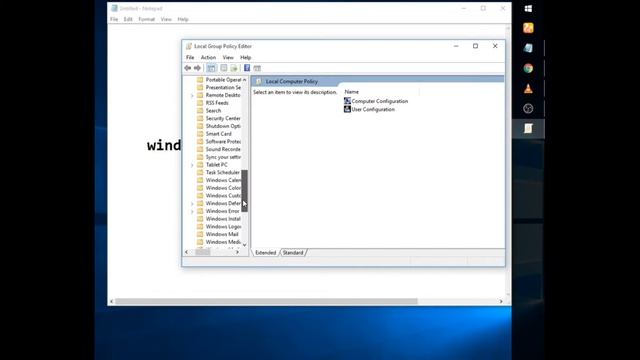Go forward using the toolbar Forward arrow
Viewport: 640px width, 360px height.
click(x=197, y=68)
